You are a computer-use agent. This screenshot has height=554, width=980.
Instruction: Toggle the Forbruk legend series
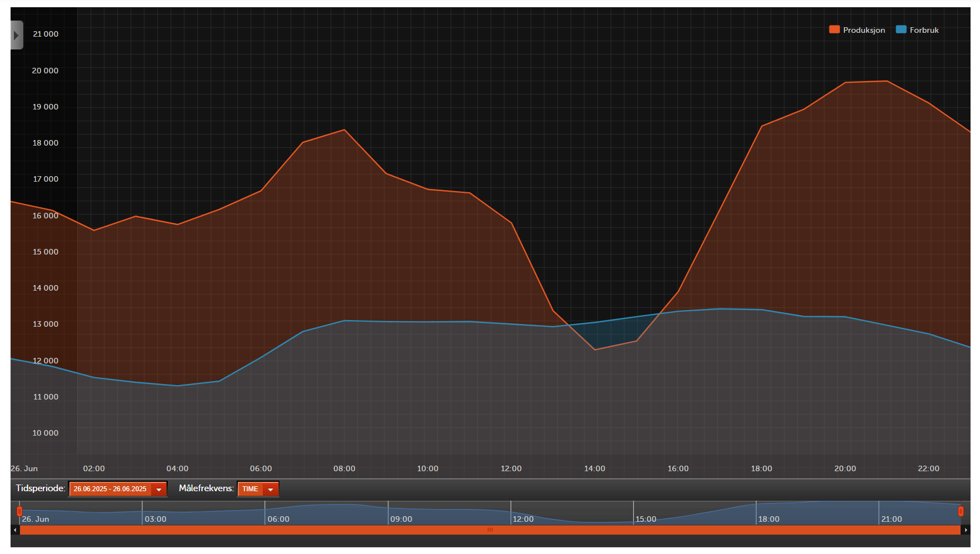(917, 30)
